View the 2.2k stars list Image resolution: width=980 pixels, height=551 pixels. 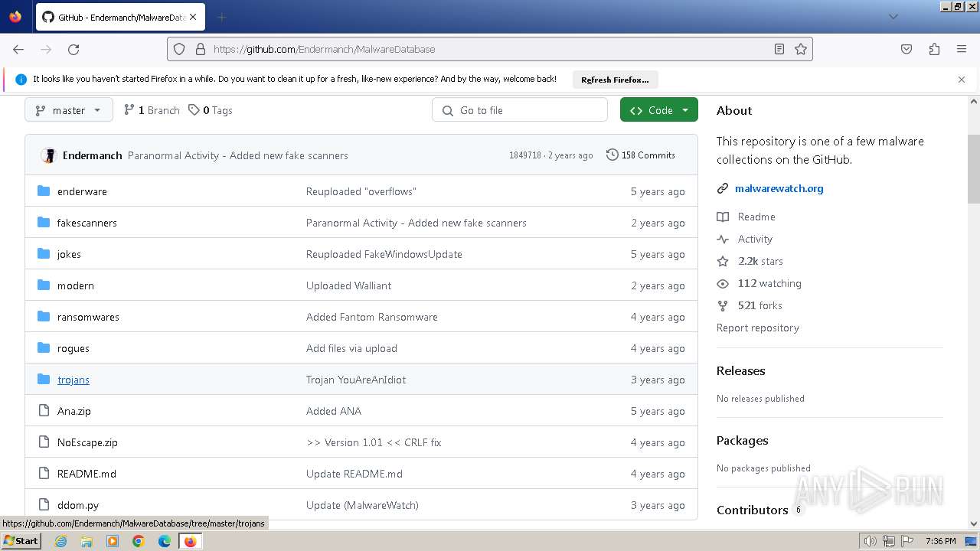pyautogui.click(x=760, y=261)
